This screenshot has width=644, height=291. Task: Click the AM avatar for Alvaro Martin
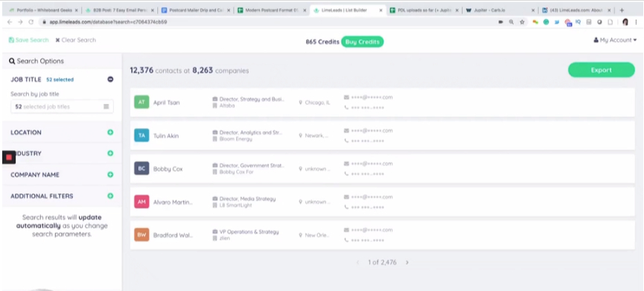141,202
